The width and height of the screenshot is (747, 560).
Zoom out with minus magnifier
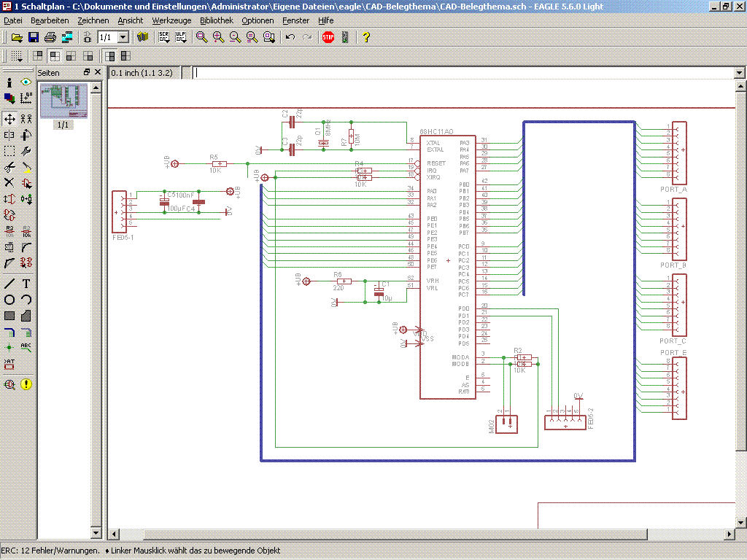[x=236, y=37]
